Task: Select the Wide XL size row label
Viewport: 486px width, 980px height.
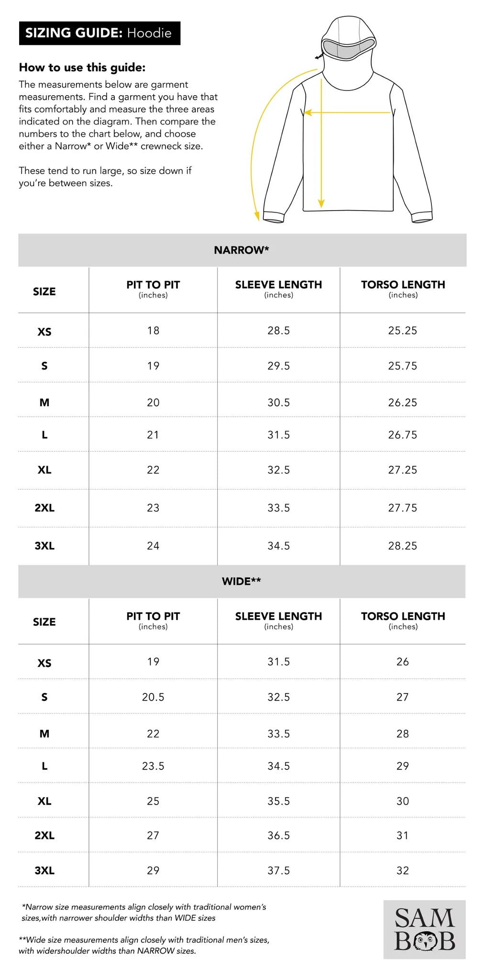Action: point(44,801)
